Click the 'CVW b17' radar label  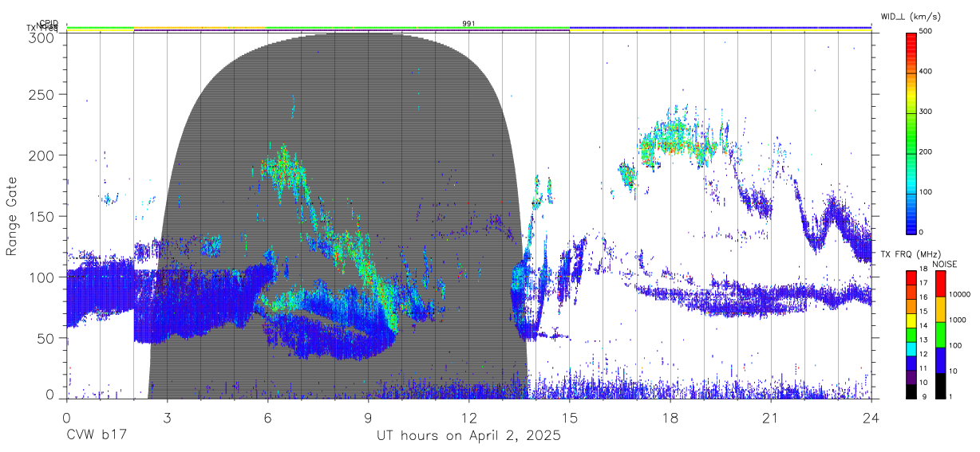click(97, 436)
